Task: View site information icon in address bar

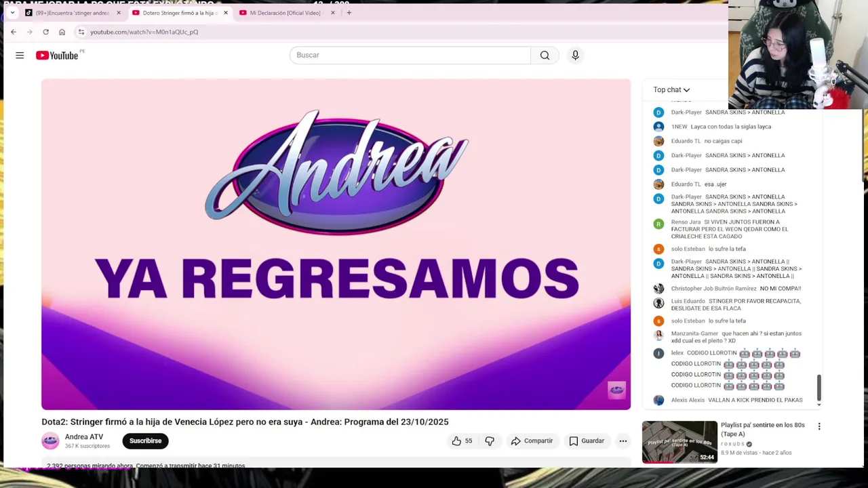Action: (x=81, y=32)
